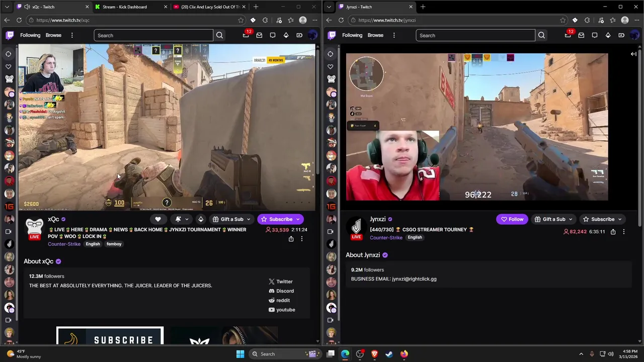Switch to the Stream - Kick Dashboard tab
This screenshot has height=362, width=644.
(x=131, y=7)
